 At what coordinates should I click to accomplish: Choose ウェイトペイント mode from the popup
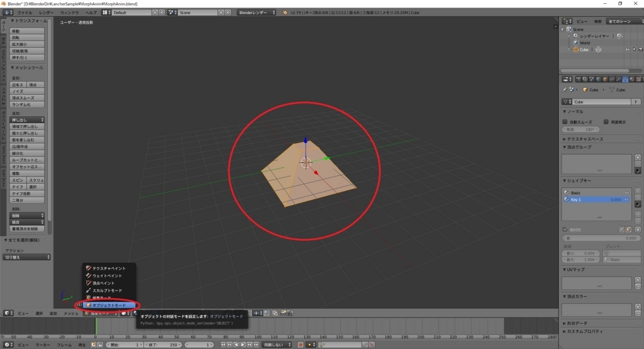(109, 275)
